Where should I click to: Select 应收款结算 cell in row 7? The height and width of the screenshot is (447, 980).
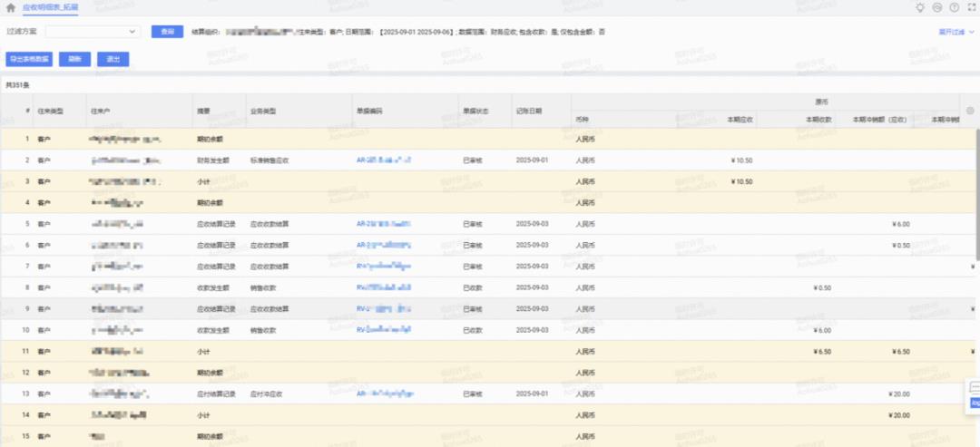click(x=269, y=267)
